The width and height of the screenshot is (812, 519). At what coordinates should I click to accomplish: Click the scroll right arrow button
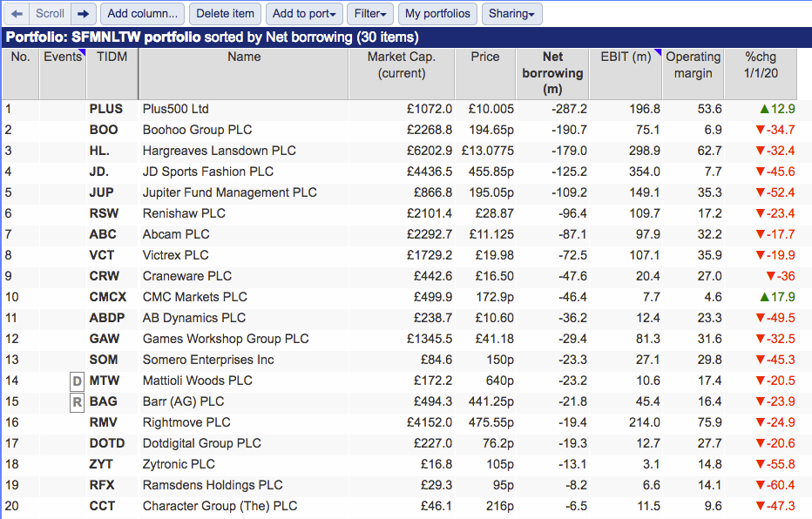83,14
